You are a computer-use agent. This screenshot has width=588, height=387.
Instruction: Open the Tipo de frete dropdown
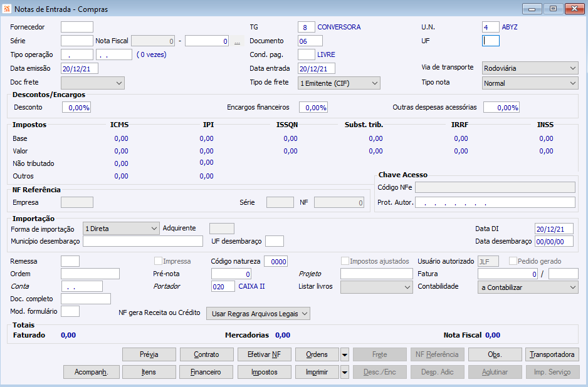click(x=339, y=83)
